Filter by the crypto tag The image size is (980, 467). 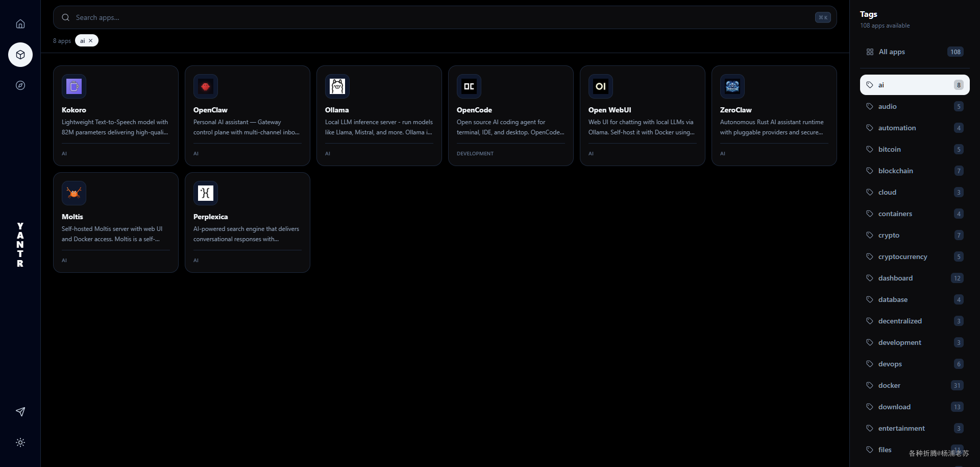point(915,235)
